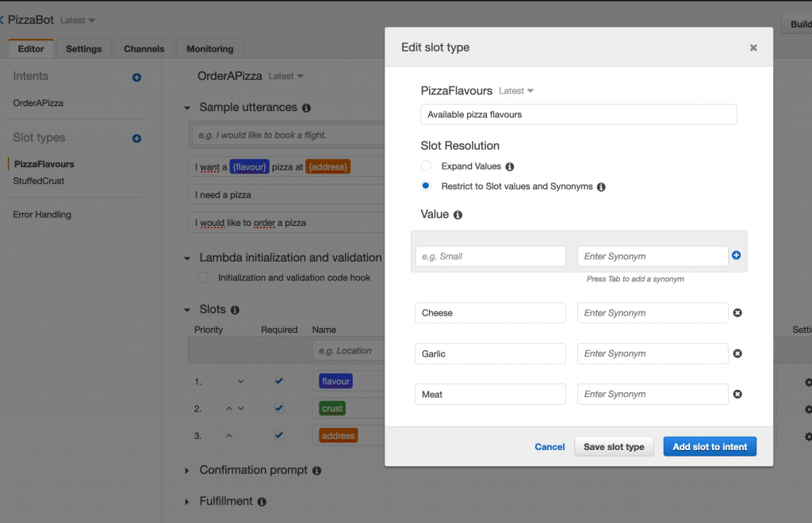The image size is (812, 523).
Task: Delete the Meat slot value
Action: 737,394
